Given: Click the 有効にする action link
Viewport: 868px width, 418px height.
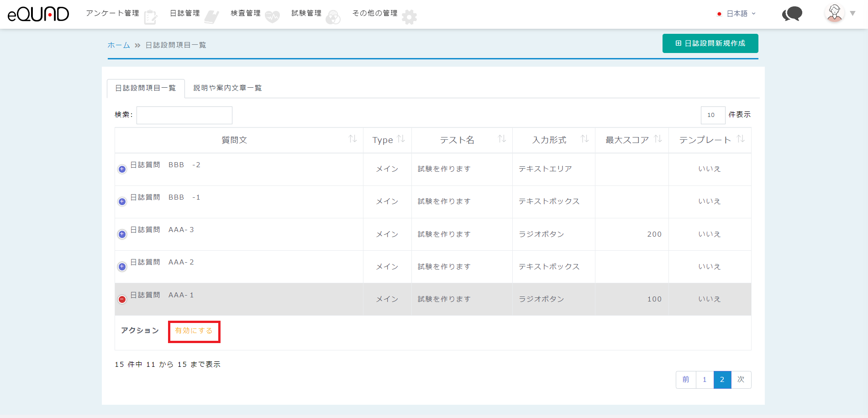Looking at the screenshot, I should (194, 331).
